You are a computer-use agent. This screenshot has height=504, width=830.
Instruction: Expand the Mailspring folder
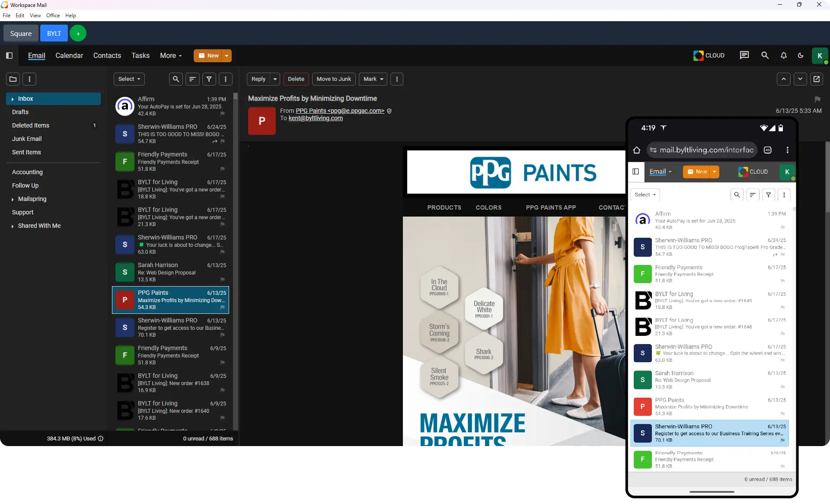pos(13,199)
